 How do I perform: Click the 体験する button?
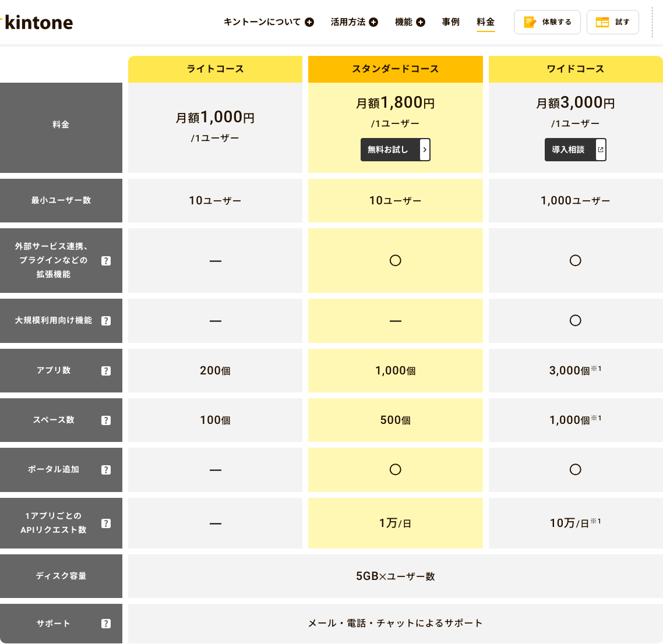pos(547,22)
